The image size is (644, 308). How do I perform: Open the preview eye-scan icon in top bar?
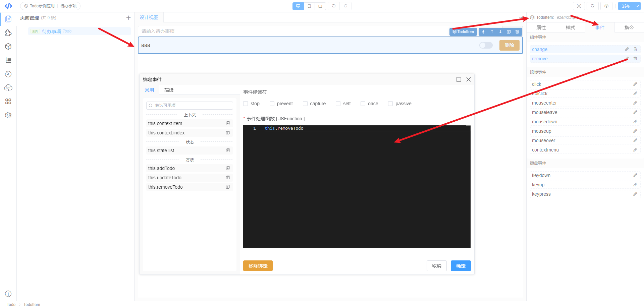point(579,6)
